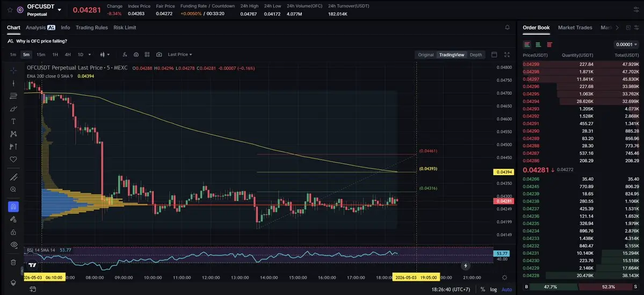Image resolution: width=644 pixels, height=295 pixels.
Task: Take a chart snapshot with camera icon
Action: pos(159,55)
